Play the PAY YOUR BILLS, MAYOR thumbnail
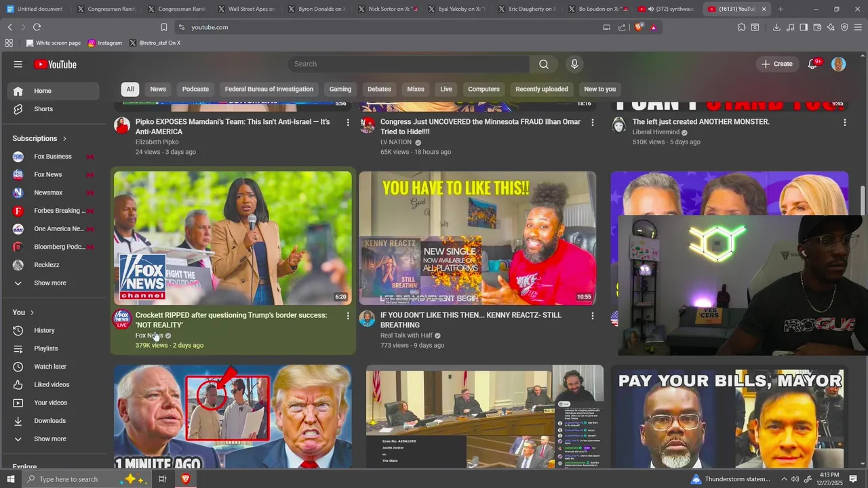868x488 pixels. pyautogui.click(x=729, y=418)
